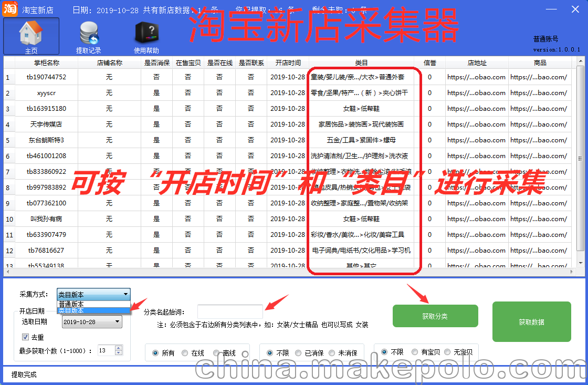Select the 天宇传媒店 seller cell
This screenshot has width=588, height=385.
(47, 124)
